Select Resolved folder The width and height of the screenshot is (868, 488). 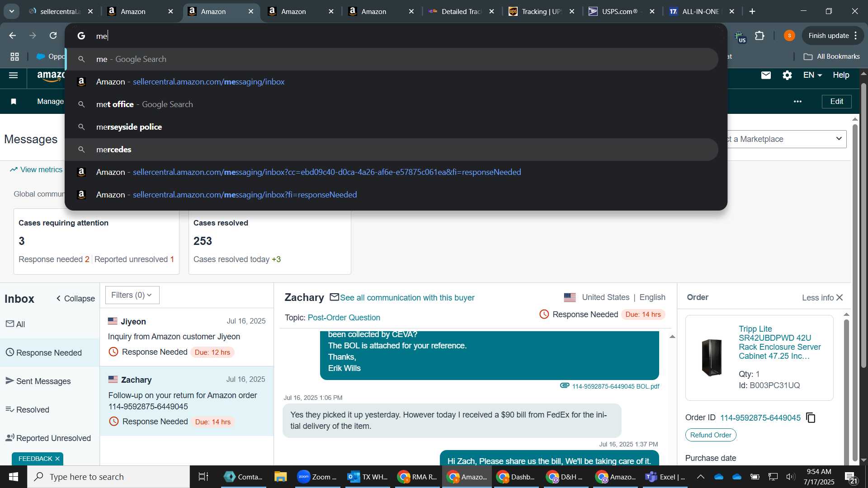[x=50, y=410]
